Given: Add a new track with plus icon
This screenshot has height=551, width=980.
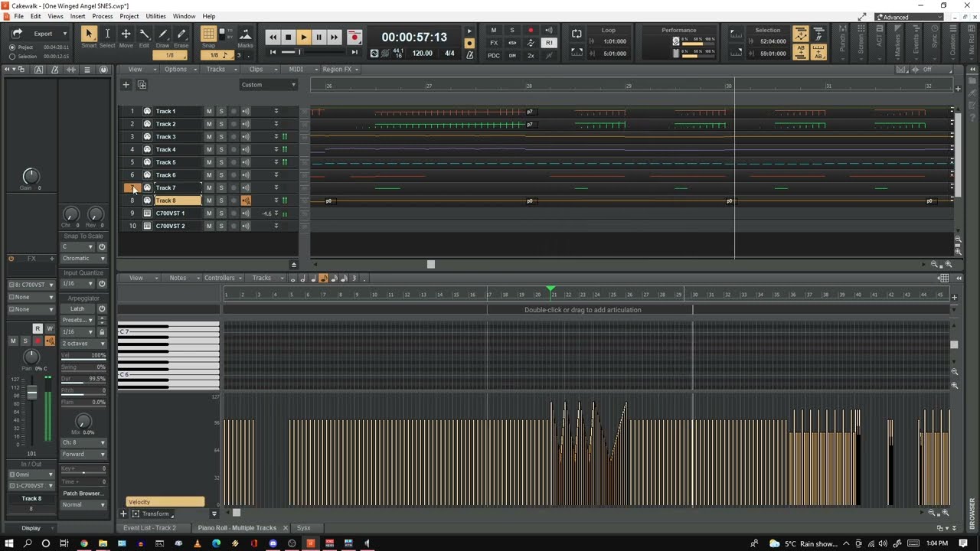Looking at the screenshot, I should click(x=126, y=85).
